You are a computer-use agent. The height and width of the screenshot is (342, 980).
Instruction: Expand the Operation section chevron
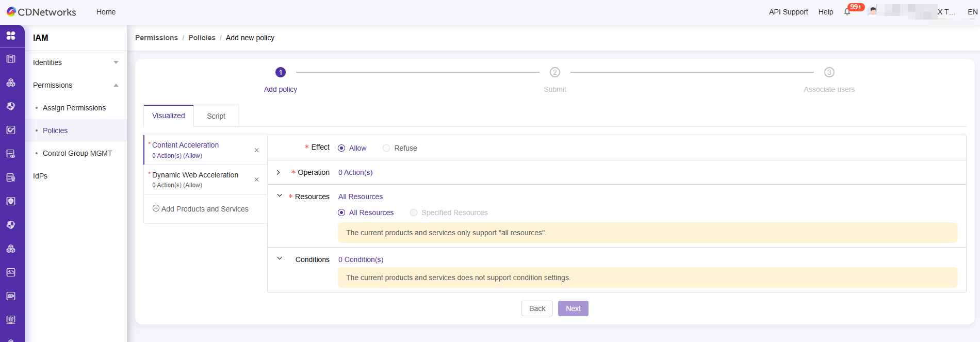coord(279,172)
